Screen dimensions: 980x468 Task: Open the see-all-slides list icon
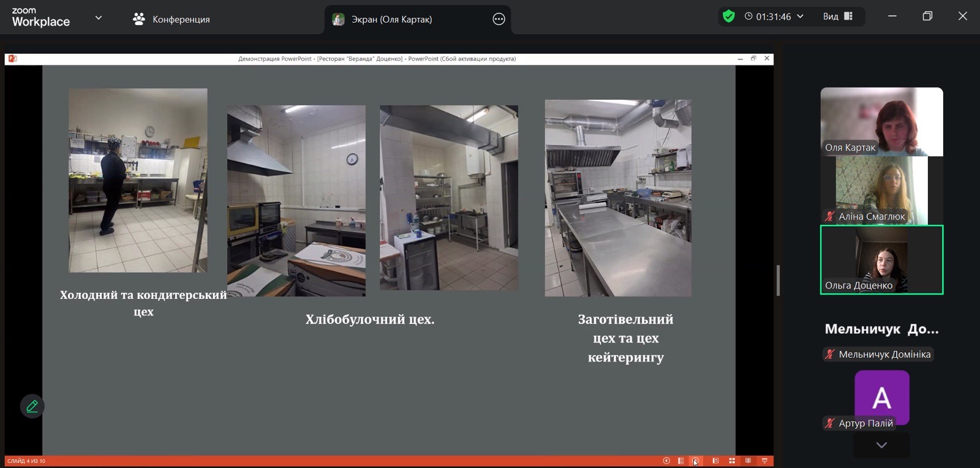pos(680,461)
